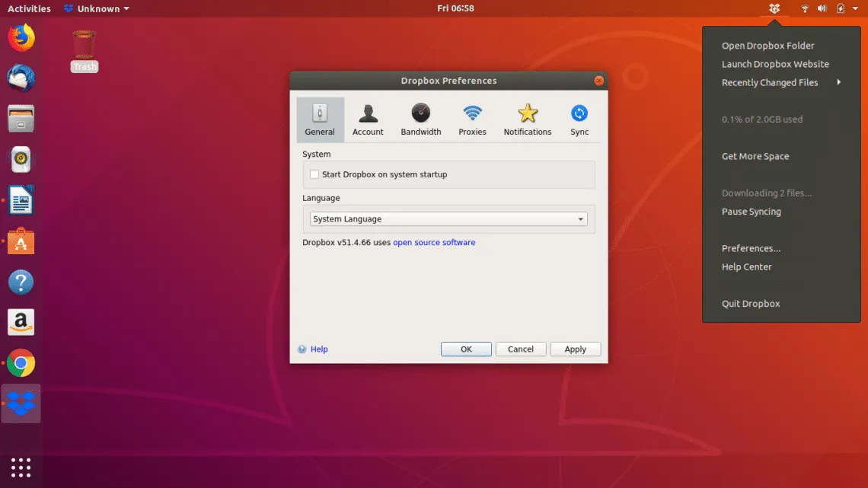Select Open Dropbox Folder menu entry
868x488 pixels.
(x=767, y=46)
